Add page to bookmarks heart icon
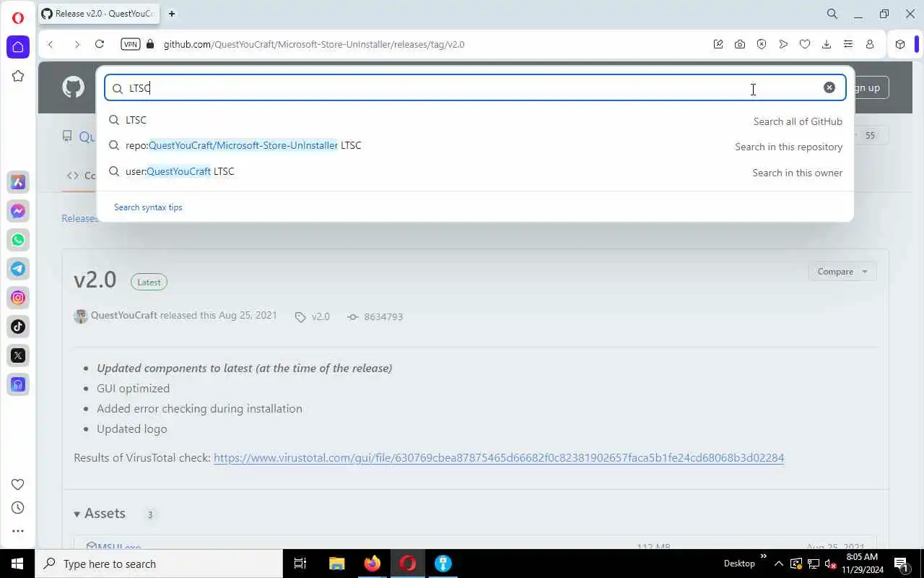Image resolution: width=924 pixels, height=578 pixels. coord(805,44)
